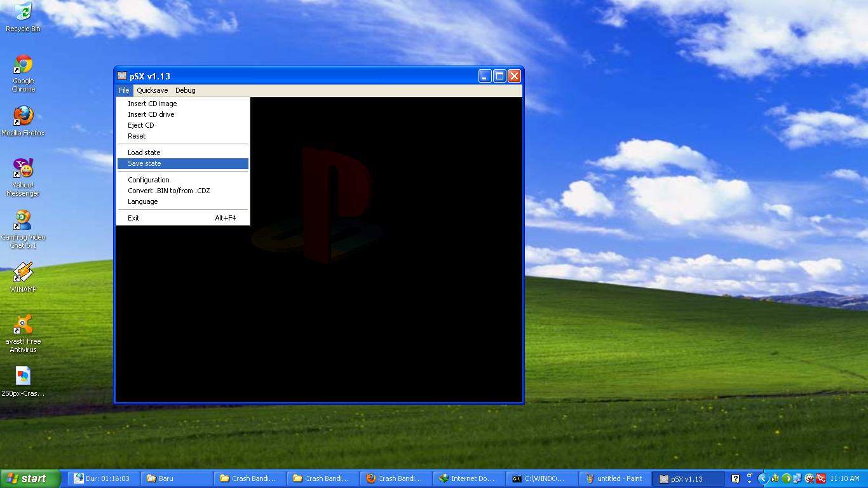868x488 pixels.
Task: Open the Language menu entry
Action: tap(183, 201)
